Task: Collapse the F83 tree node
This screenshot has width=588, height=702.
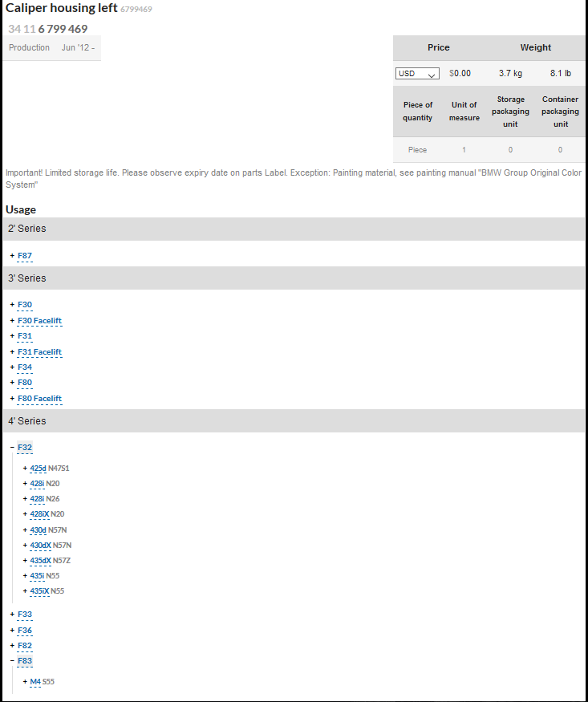Action: point(12,661)
